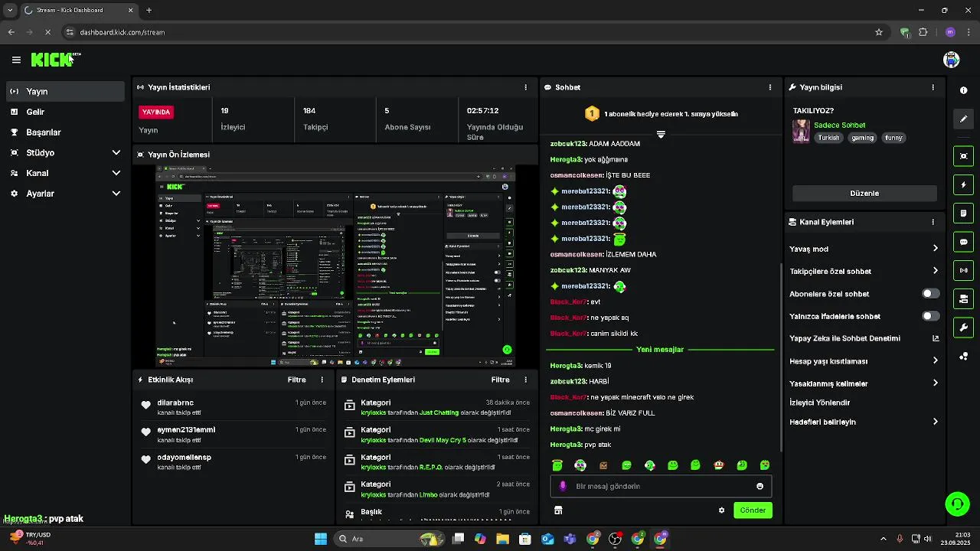Open Etkinlik Akışı three-dot menu

[x=322, y=380]
